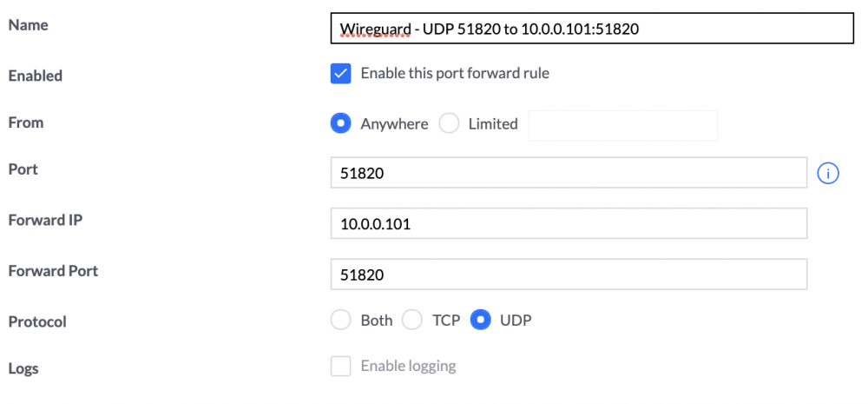This screenshot has height=404, width=868.
Task: Select the Anywhere radio button
Action: [x=340, y=123]
